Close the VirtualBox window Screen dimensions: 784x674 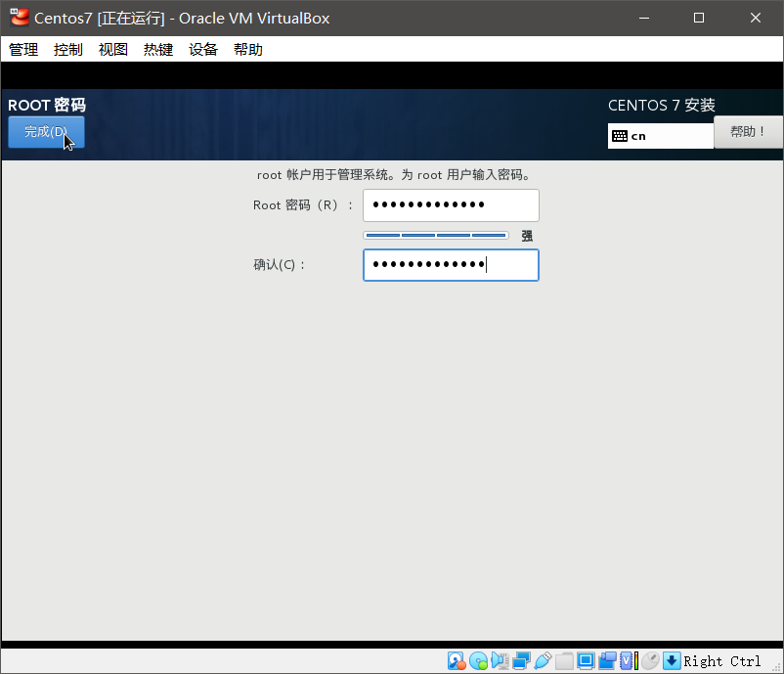pyautogui.click(x=756, y=18)
